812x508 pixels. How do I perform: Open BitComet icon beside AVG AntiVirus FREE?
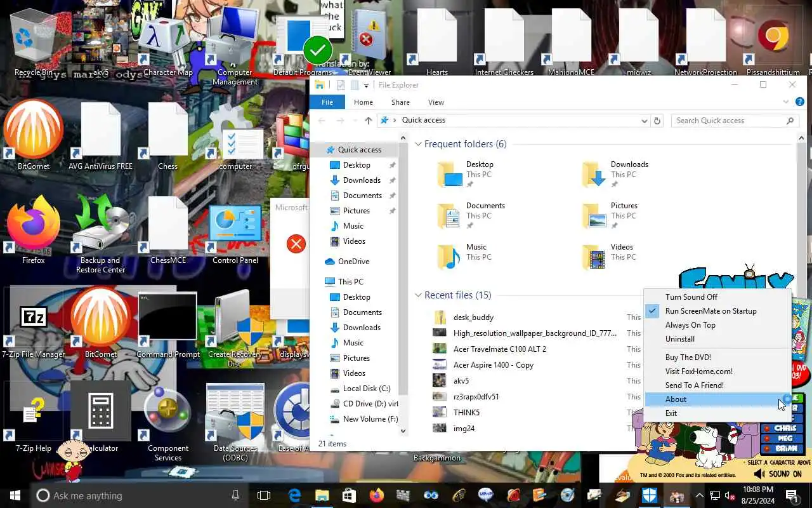click(34, 135)
